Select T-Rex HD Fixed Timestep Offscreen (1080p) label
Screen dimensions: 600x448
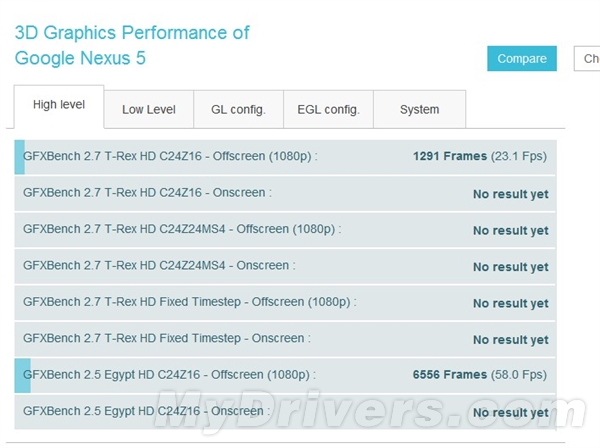coord(190,302)
